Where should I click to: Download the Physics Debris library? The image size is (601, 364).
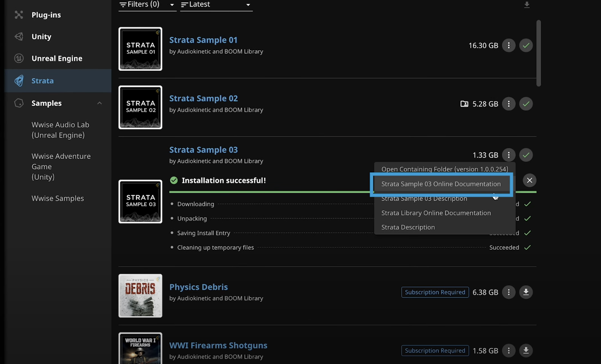tap(526, 292)
